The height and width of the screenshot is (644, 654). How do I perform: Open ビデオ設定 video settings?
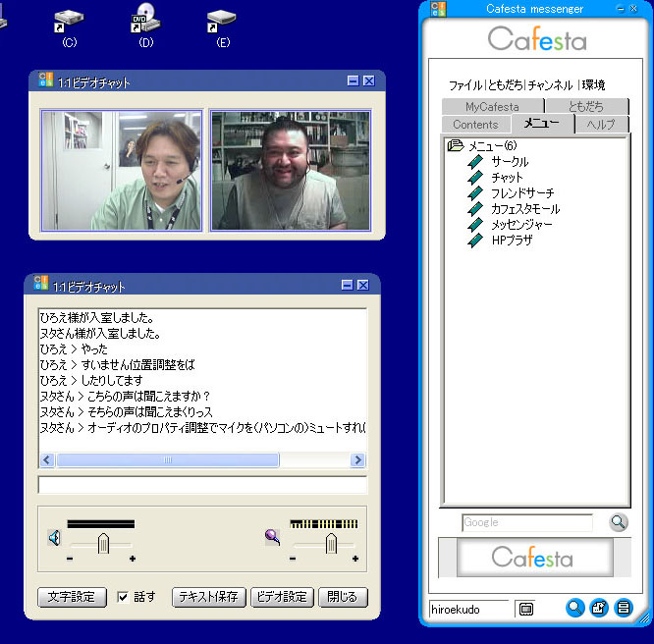(282, 597)
